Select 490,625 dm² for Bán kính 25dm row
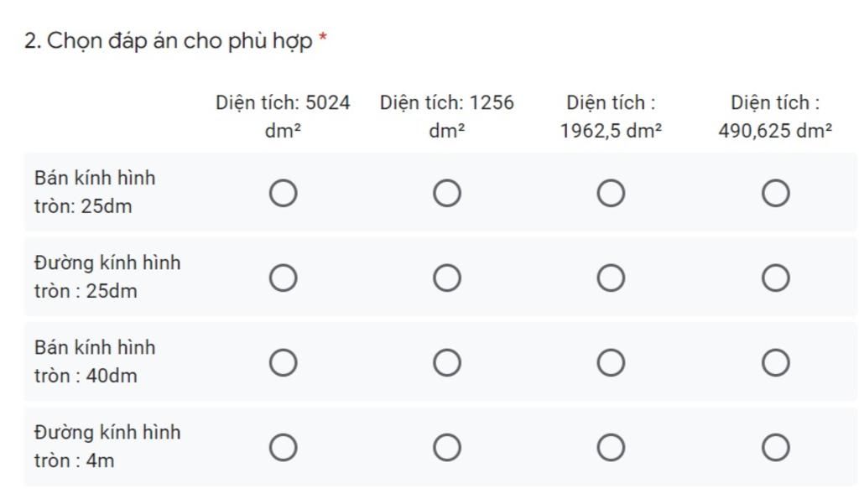 [776, 193]
